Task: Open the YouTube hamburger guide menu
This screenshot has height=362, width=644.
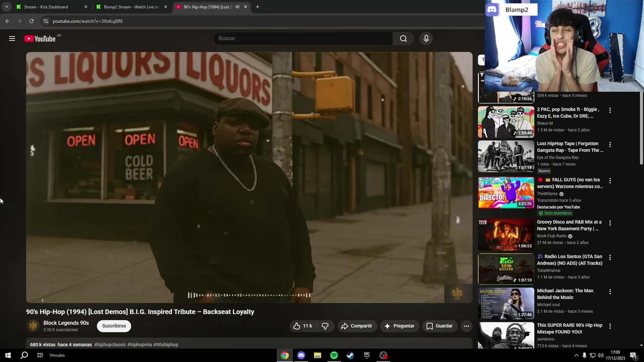Action: coord(12,39)
